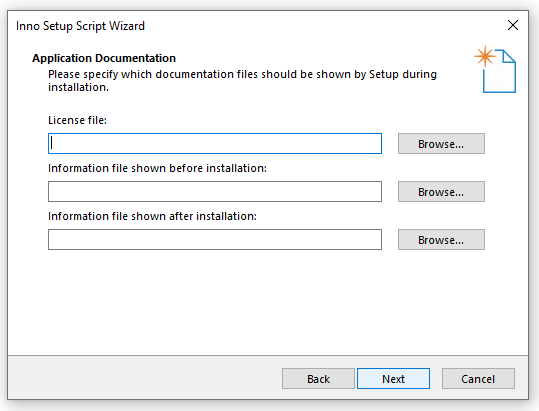Click the orange sparkle on the wizard icon
Screen dimensions: 539x411
[485, 56]
